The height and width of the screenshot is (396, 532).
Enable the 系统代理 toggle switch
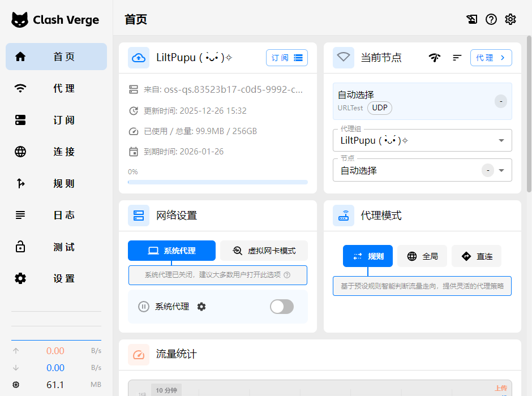click(282, 307)
